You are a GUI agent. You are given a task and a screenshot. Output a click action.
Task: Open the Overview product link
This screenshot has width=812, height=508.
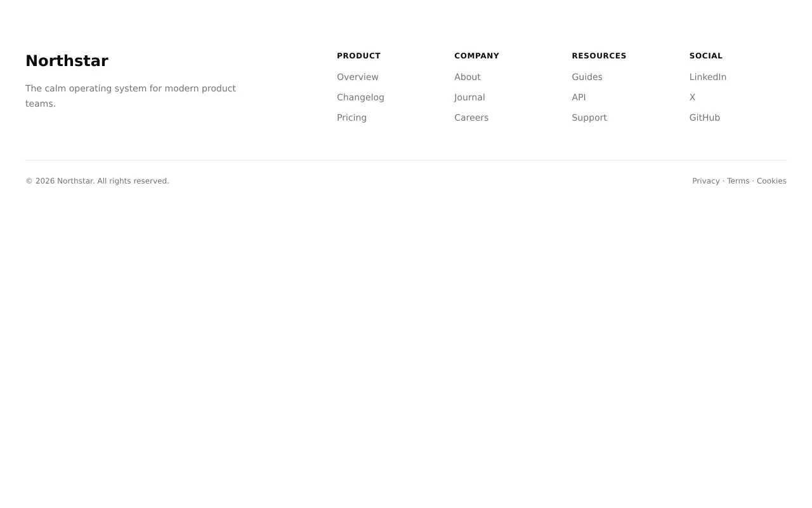(x=358, y=77)
